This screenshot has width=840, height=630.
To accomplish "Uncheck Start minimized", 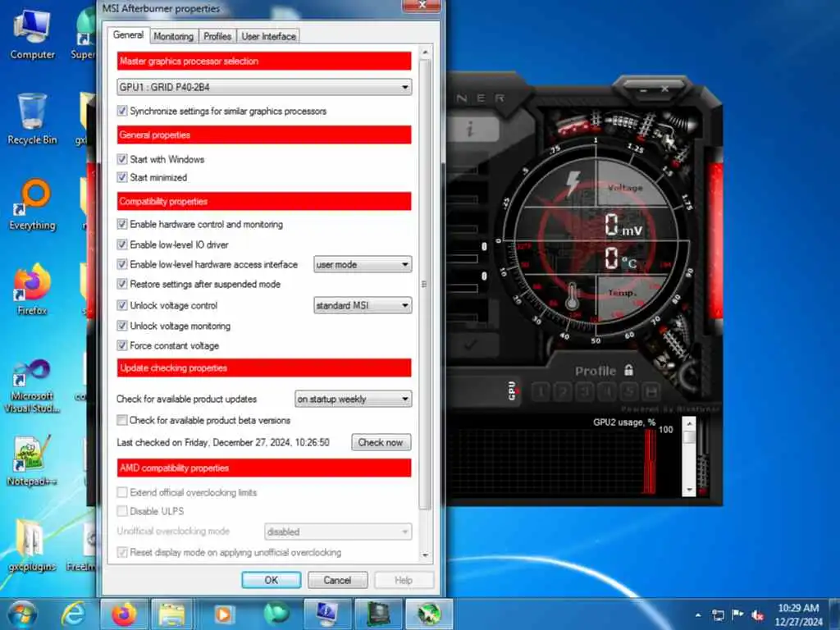I will pos(122,177).
